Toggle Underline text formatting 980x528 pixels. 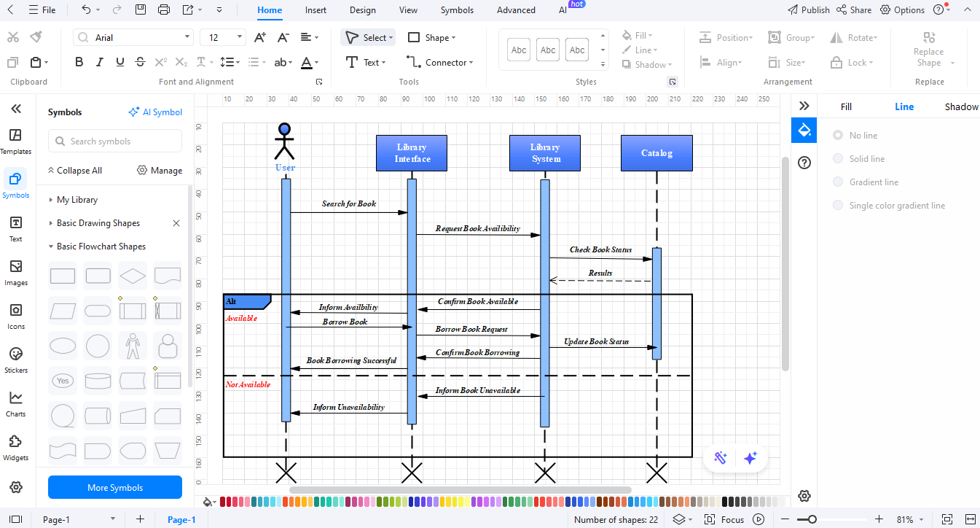tap(120, 63)
